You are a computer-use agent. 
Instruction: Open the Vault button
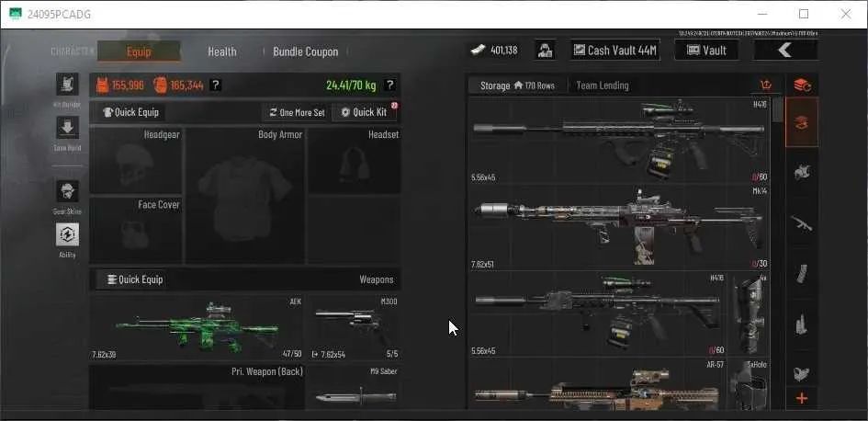pos(707,51)
